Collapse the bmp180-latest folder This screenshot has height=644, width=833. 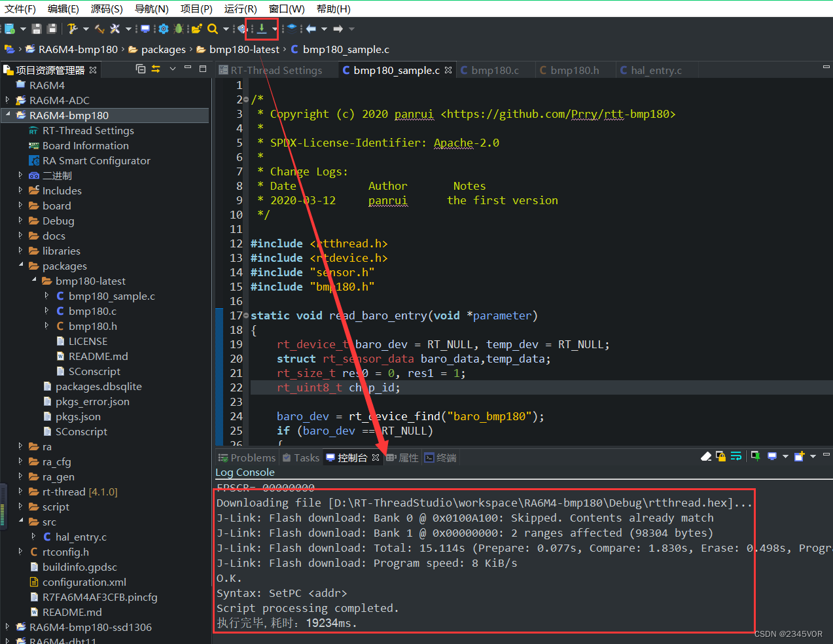coord(34,281)
